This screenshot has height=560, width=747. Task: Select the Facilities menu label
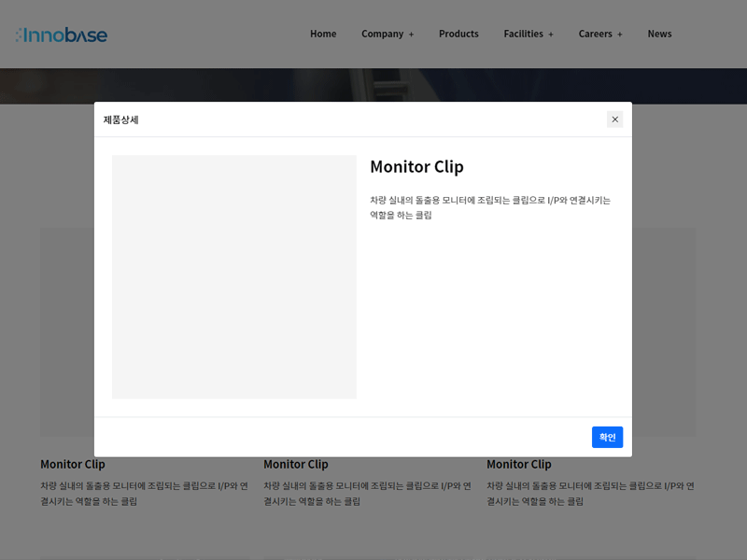pos(523,34)
